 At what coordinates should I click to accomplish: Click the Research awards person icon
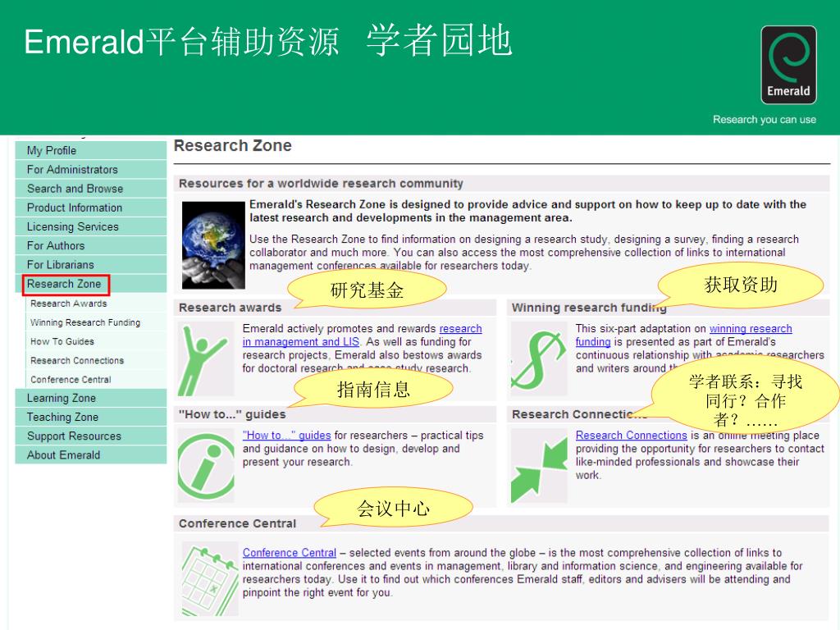coord(206,358)
